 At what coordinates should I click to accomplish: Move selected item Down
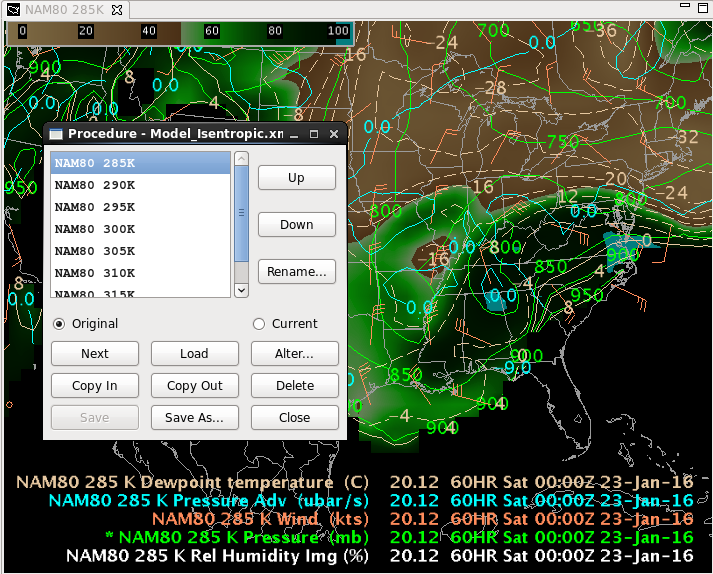297,224
